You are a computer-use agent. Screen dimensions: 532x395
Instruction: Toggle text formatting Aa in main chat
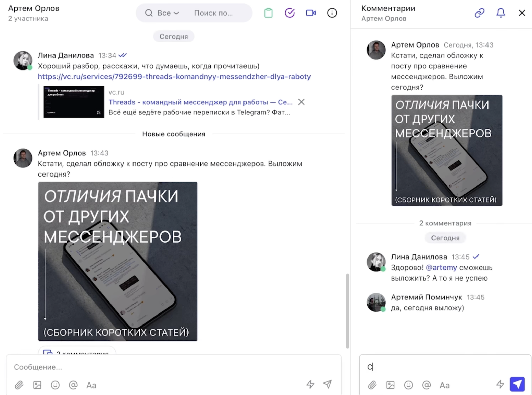[91, 385]
